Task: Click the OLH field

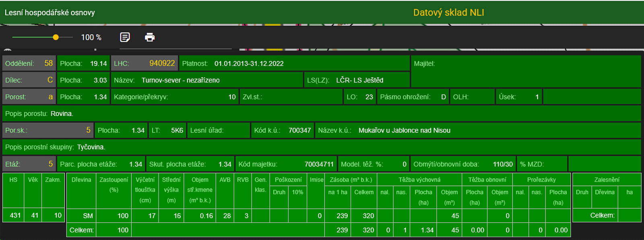Action: click(472, 97)
